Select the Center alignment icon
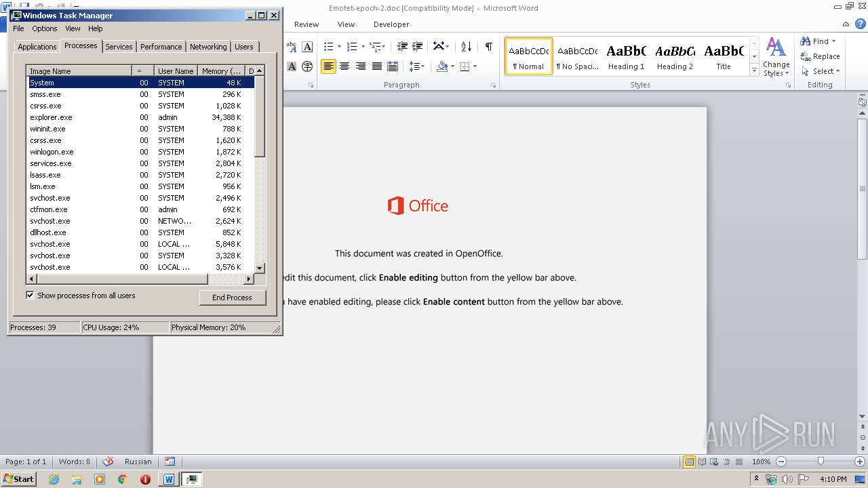Screen dimensions: 868x488 coord(344,66)
